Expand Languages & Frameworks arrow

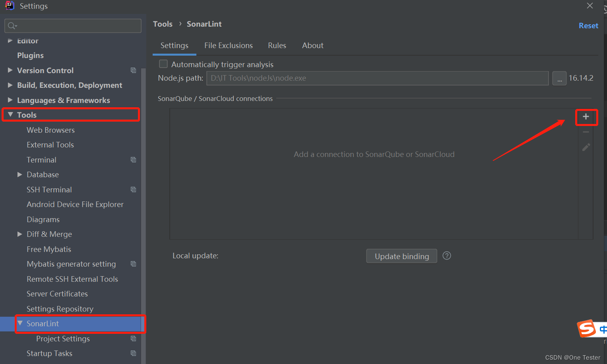(x=10, y=100)
